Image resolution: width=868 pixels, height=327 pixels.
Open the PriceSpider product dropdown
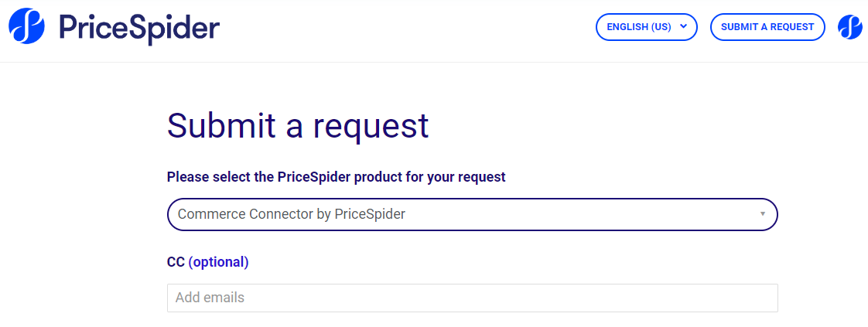(x=472, y=214)
